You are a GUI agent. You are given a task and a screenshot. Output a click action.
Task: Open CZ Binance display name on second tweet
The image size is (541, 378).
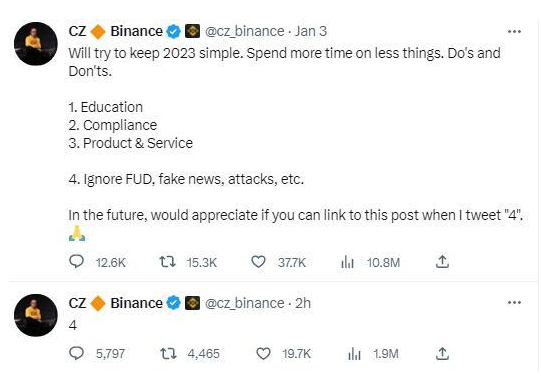(116, 303)
